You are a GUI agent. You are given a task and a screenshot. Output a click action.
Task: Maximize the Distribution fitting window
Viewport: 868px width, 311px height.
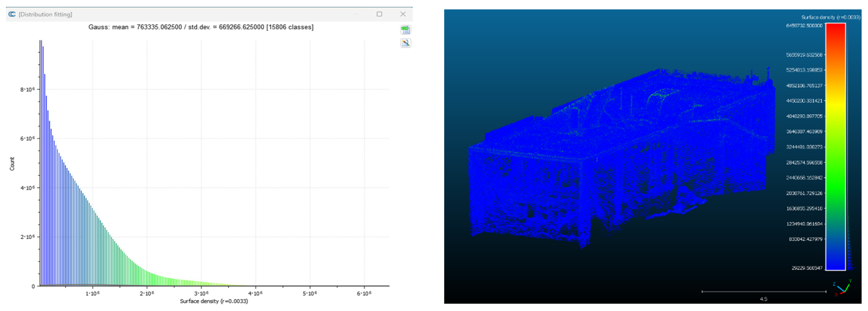tap(379, 14)
